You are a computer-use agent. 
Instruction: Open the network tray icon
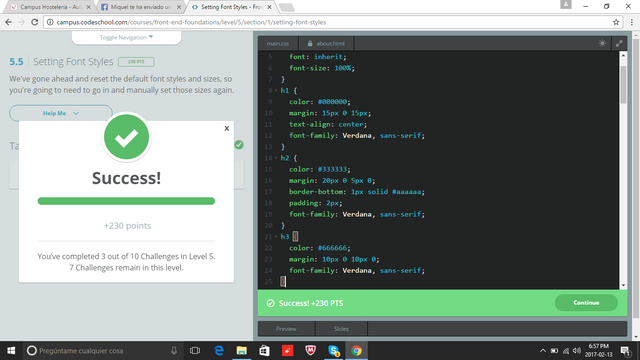point(566,351)
